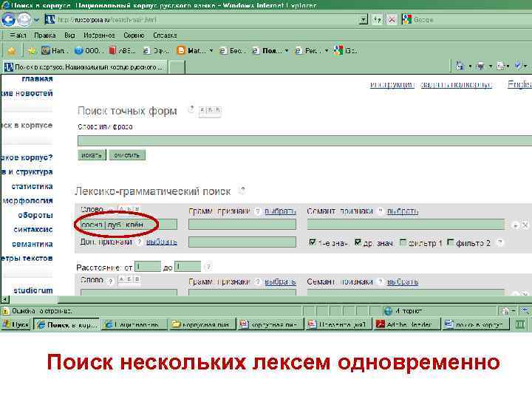Click 'выбрать' next to first 'Семант. признаки'
Screen dimensions: 532x399
[403, 211]
